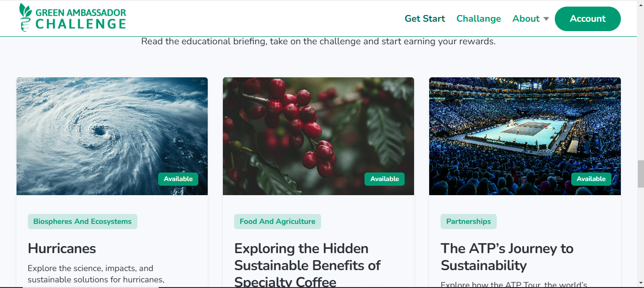Click the vertical scrollbar thumb

[x=640, y=174]
